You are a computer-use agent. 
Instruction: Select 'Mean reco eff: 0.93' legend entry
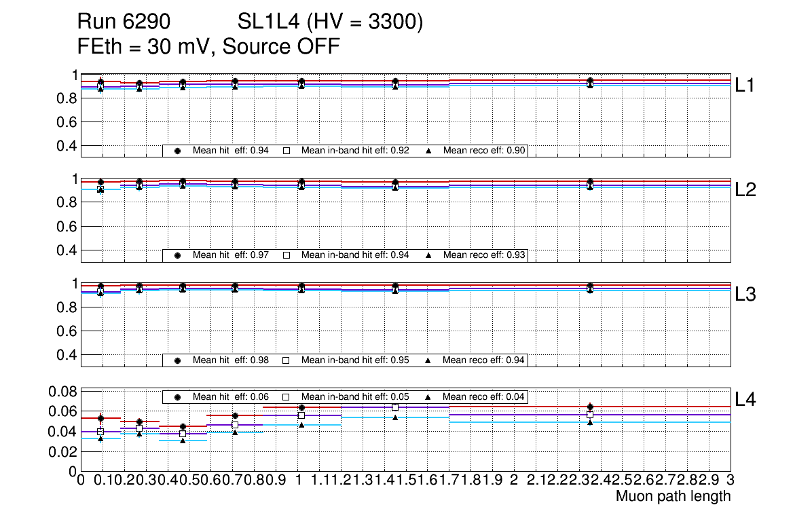(x=485, y=255)
